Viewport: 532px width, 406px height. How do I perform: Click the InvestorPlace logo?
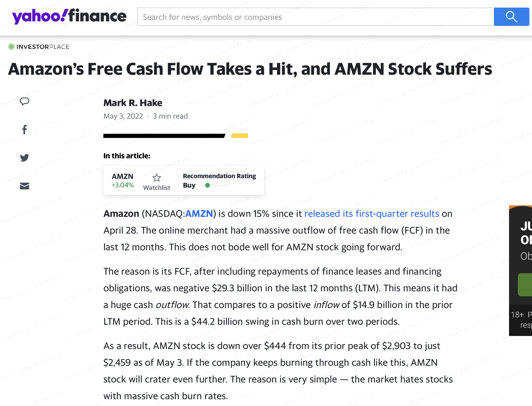click(39, 47)
